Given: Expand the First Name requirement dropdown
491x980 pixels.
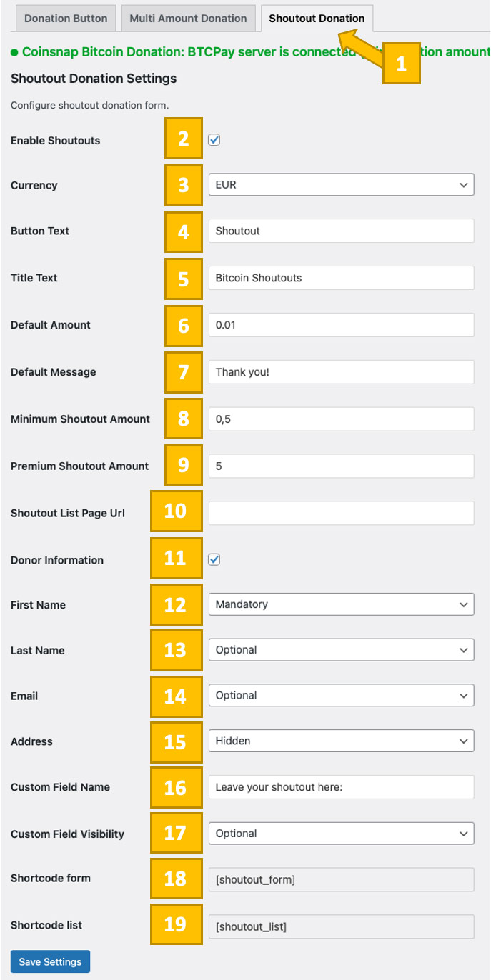Looking at the screenshot, I should tap(341, 604).
